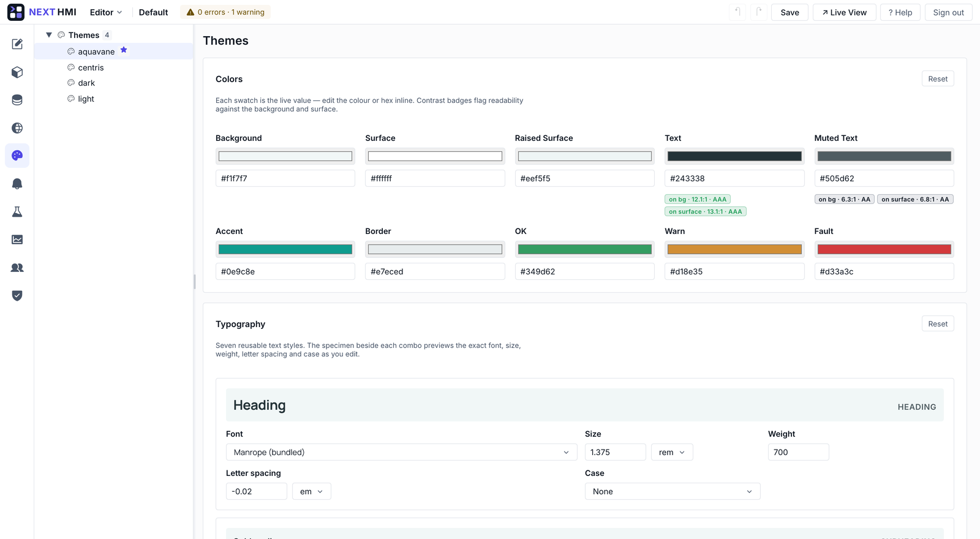
Task: Reset the Colors section
Action: pos(938,79)
